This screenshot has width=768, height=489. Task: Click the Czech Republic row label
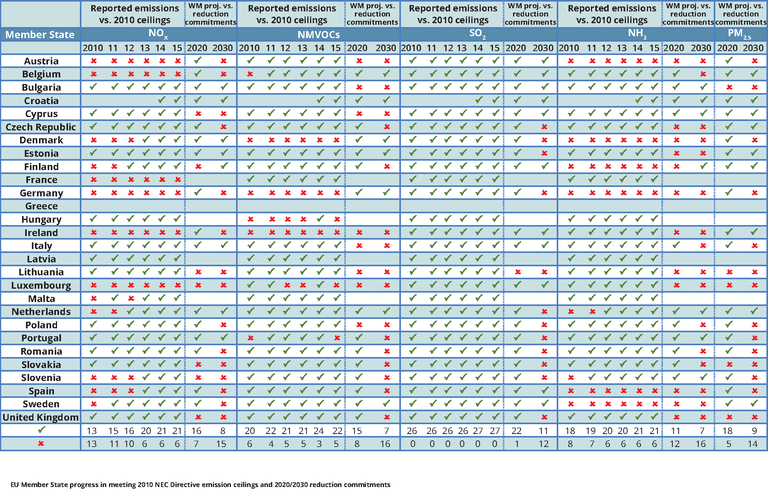point(42,127)
